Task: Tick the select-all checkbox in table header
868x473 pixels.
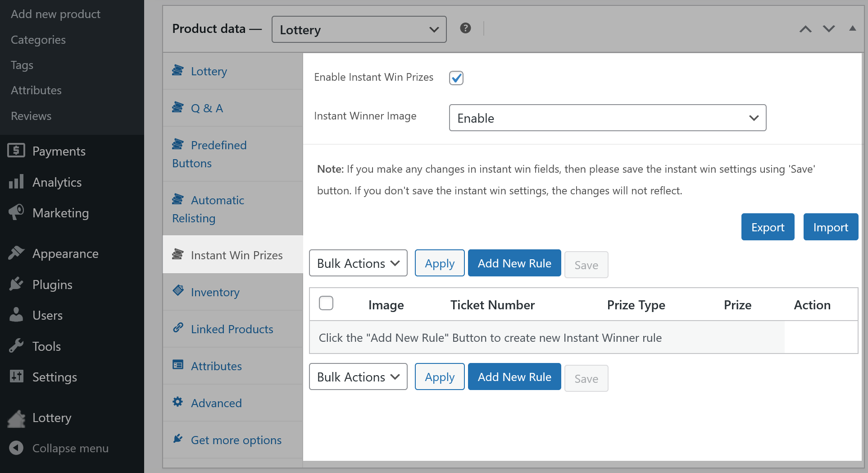Action: point(326,303)
